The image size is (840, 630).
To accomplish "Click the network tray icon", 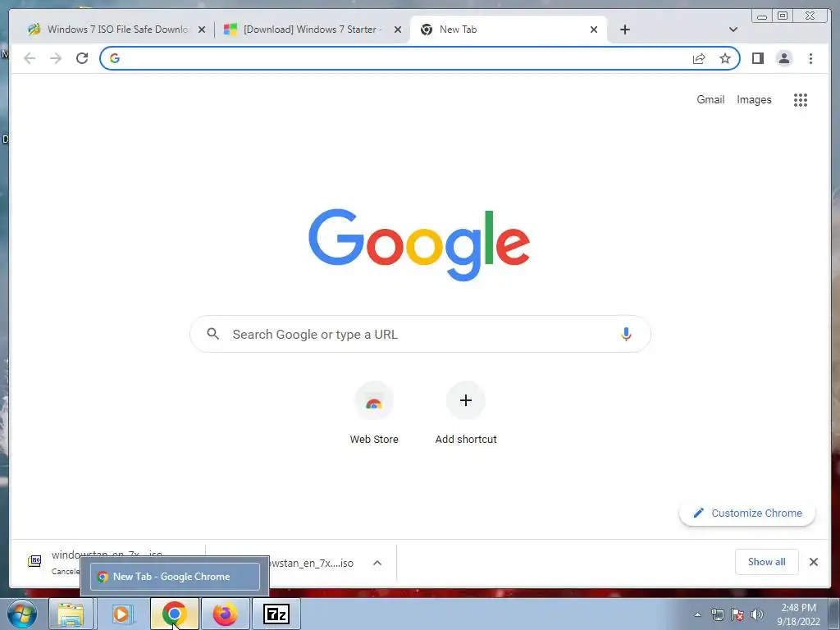I will [x=717, y=614].
